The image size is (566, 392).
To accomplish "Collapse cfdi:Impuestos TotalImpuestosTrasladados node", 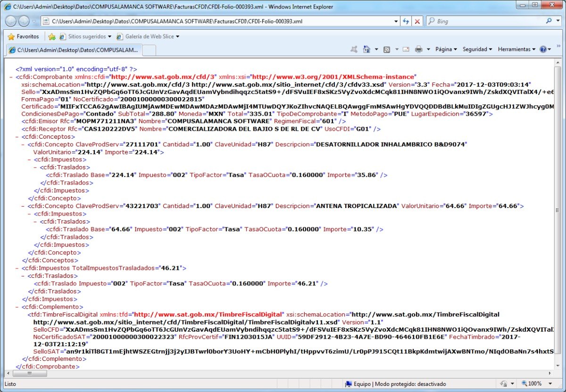I will click(x=17, y=268).
